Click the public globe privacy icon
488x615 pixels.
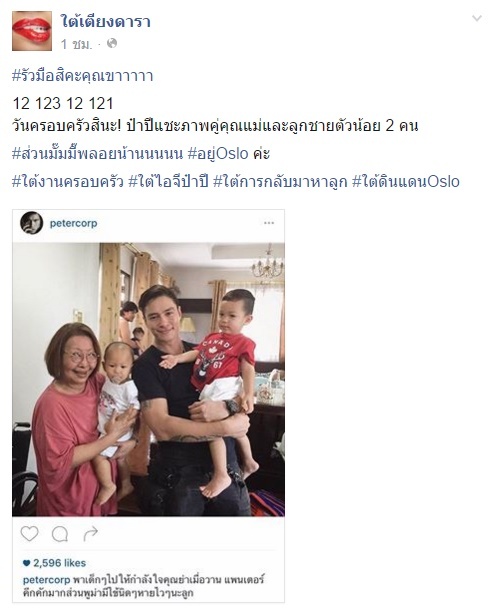point(112,43)
